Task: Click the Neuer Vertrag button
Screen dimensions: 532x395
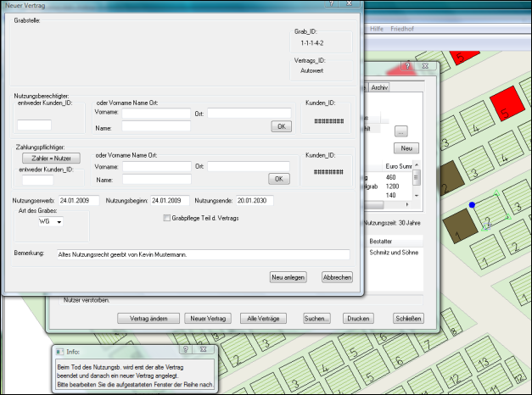Action: tap(208, 319)
